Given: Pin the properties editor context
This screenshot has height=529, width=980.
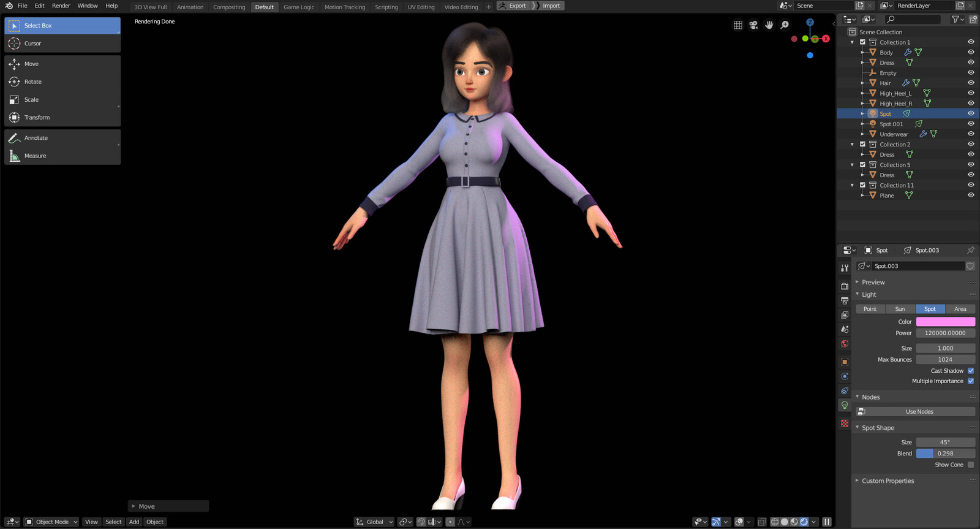Looking at the screenshot, I should [x=970, y=250].
